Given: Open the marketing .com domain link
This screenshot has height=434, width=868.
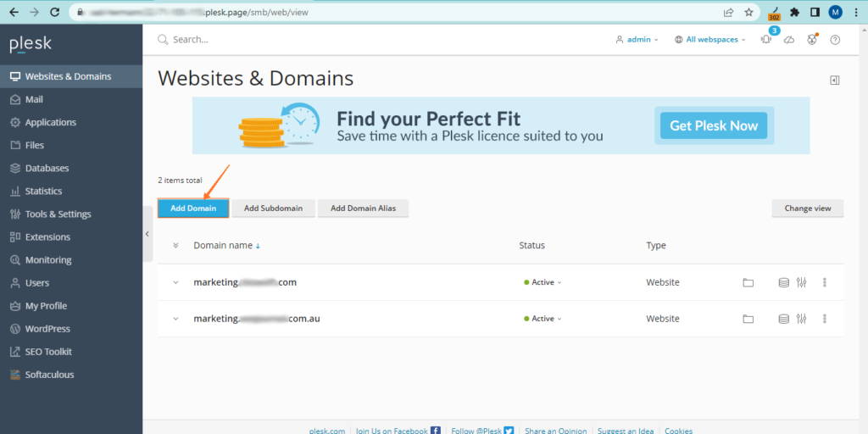Looking at the screenshot, I should [x=245, y=282].
